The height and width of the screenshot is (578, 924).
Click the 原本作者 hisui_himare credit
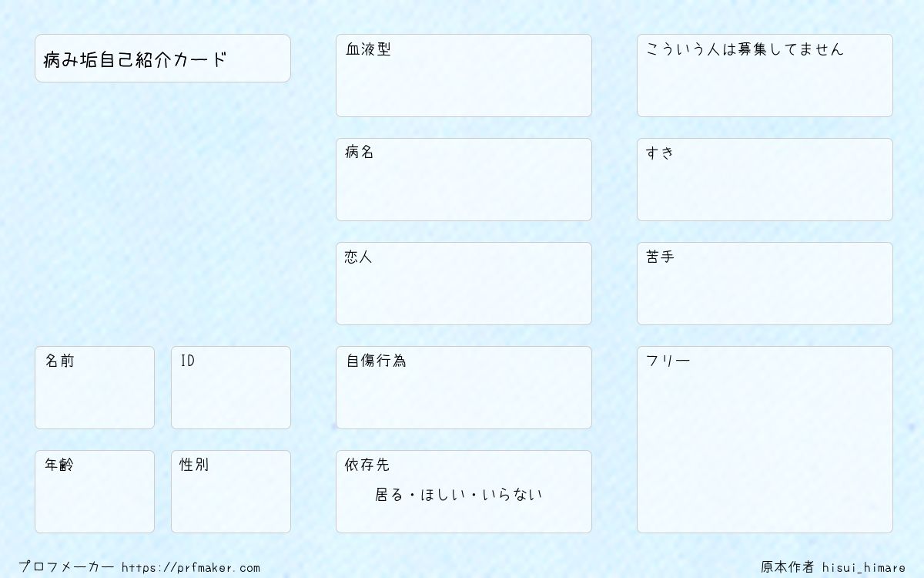[834, 567]
